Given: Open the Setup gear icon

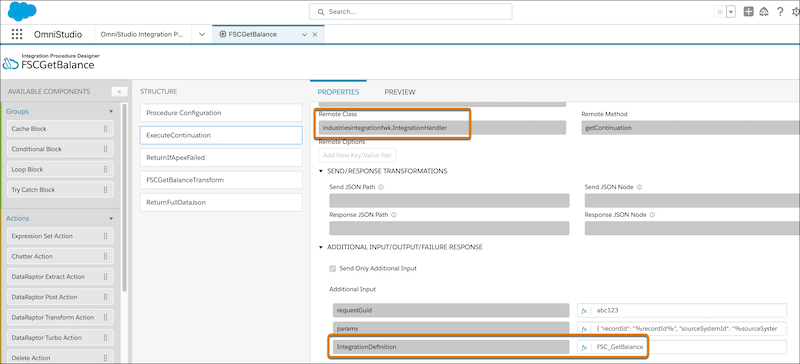Looking at the screenshot, I should click(x=795, y=12).
